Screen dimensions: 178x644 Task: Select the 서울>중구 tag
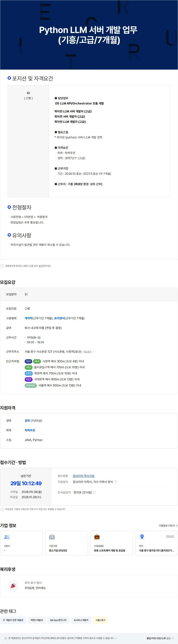[x=100, y=620]
